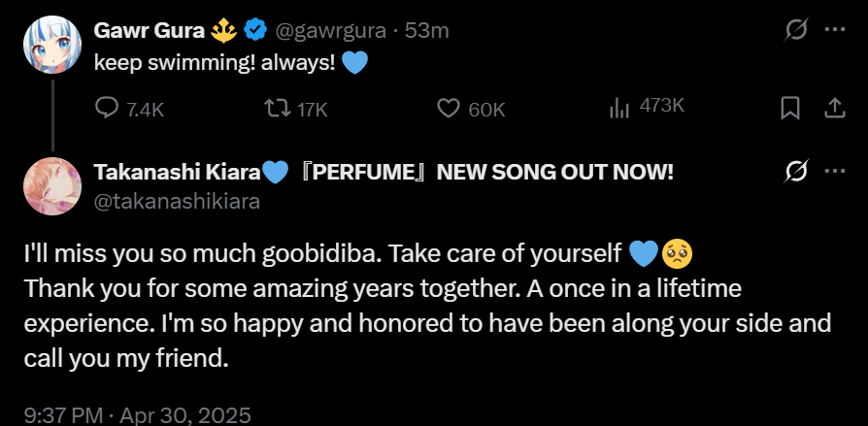Open more options for Gawr Gura's tweet

pyautogui.click(x=833, y=30)
